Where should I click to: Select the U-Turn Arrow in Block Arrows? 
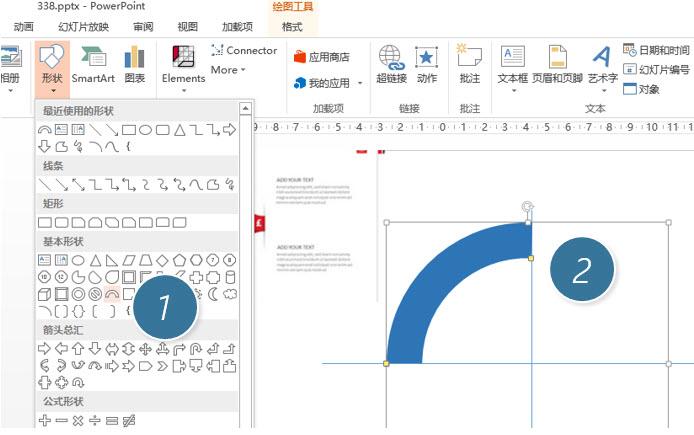coord(196,349)
